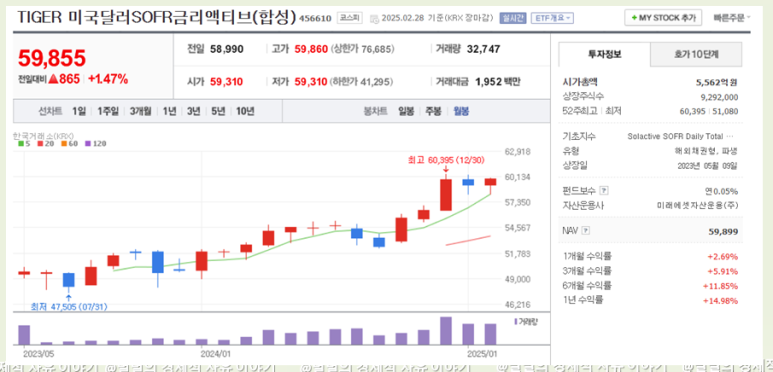Screen dimensions: 773x372
Task: Click the 상장주식수 value 9,292,000
Action: point(719,97)
